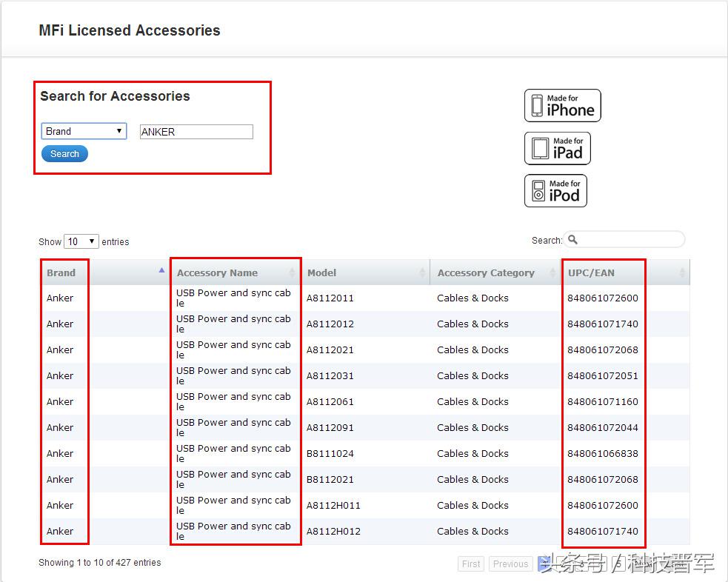728x582 pixels.
Task: Sort by Accessory Name column arrows
Action: (292, 272)
